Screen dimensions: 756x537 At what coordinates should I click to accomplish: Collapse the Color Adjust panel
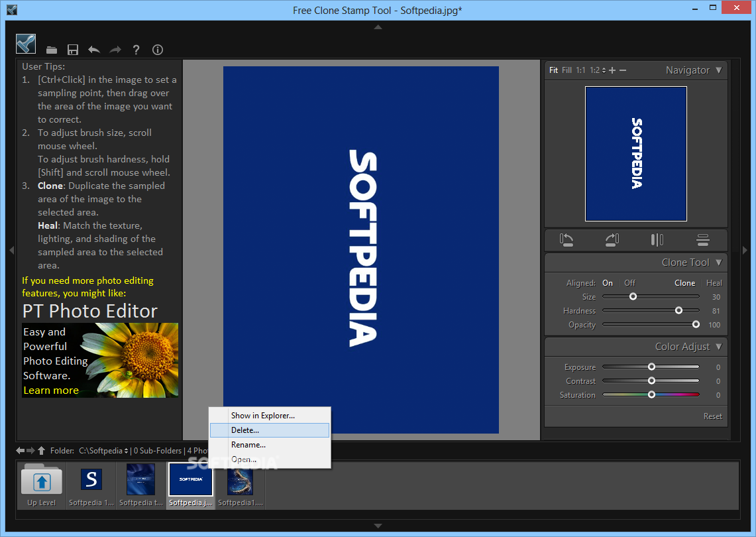tap(719, 347)
